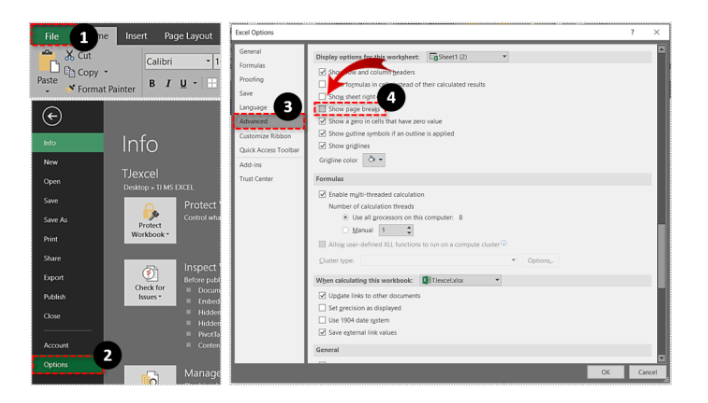Viewport: 708px width, 403px height.
Task: Toggle Show gridlines checkbox
Action: click(x=322, y=145)
